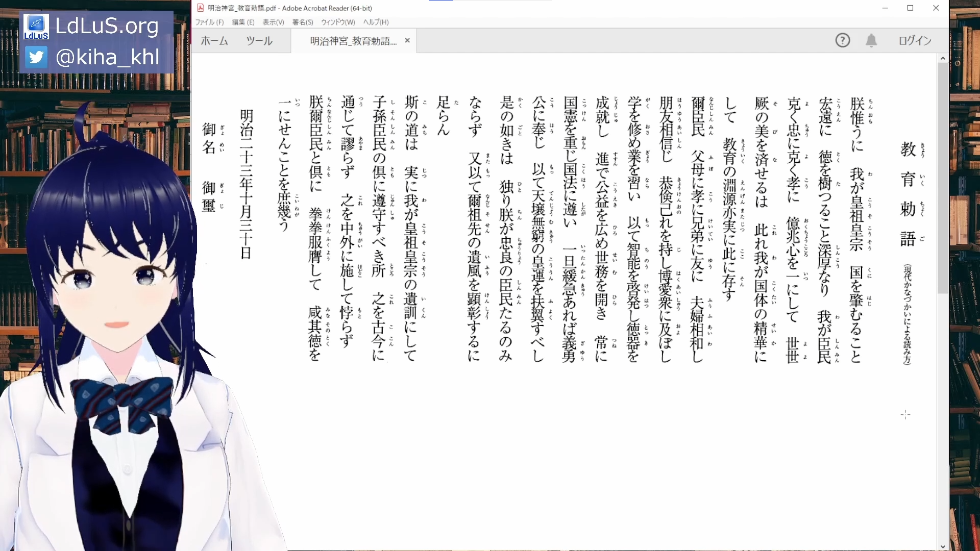Close the 明治神宮_教育勅語 document tab
Image resolution: width=980 pixels, height=551 pixels.
pyautogui.click(x=407, y=40)
